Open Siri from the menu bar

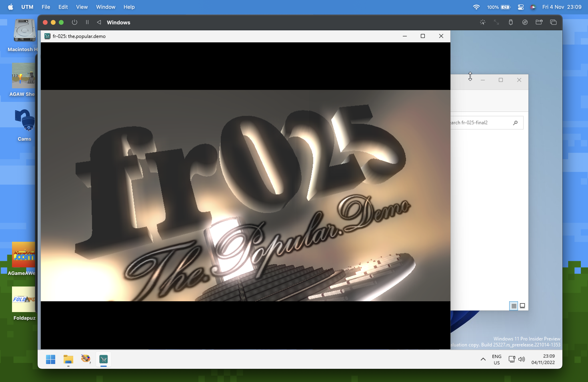click(x=533, y=7)
